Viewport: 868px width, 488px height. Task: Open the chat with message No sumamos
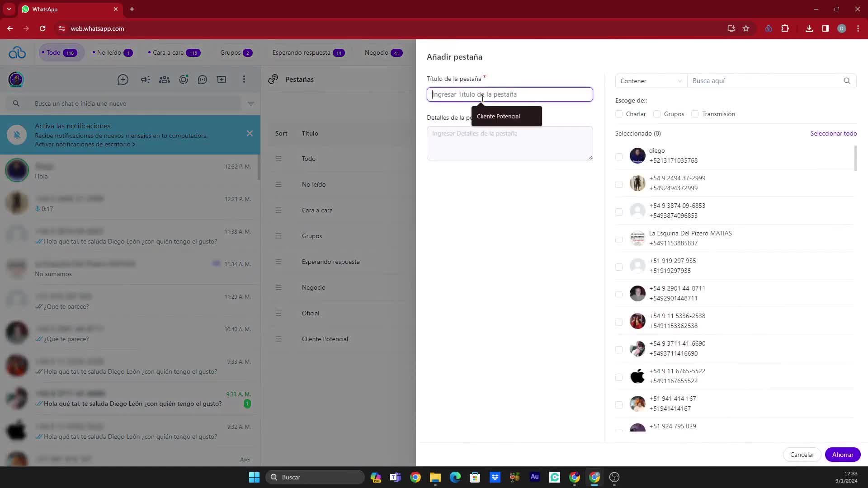click(x=130, y=268)
